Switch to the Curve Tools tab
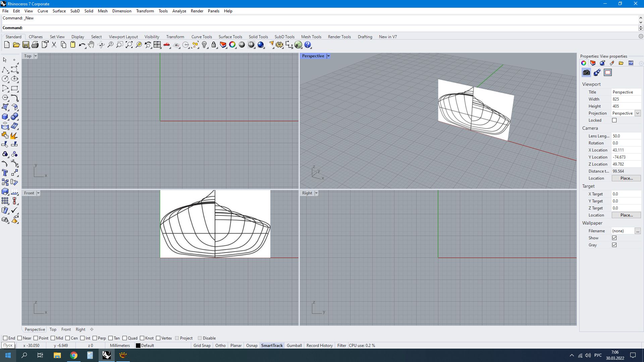This screenshot has height=362, width=644. tap(201, 37)
